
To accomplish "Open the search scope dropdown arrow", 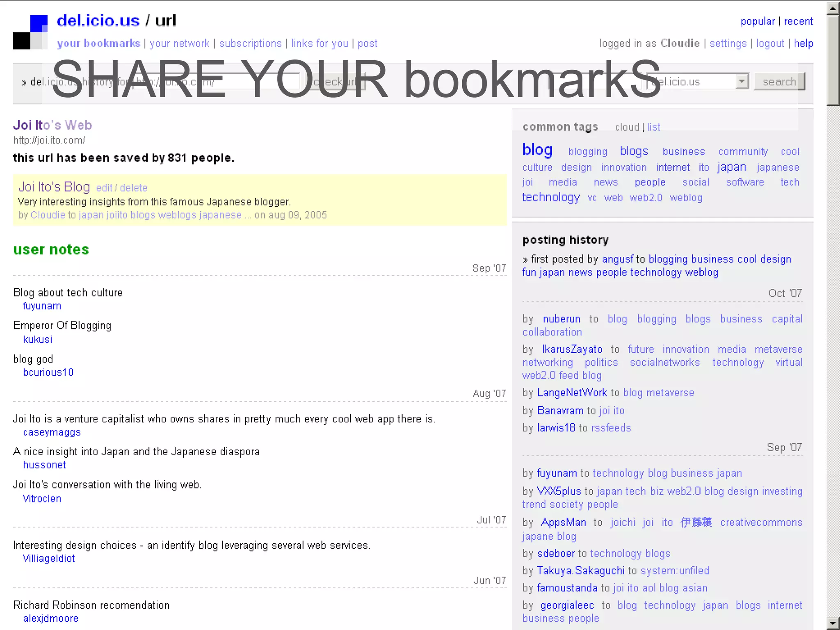I will [741, 81].
